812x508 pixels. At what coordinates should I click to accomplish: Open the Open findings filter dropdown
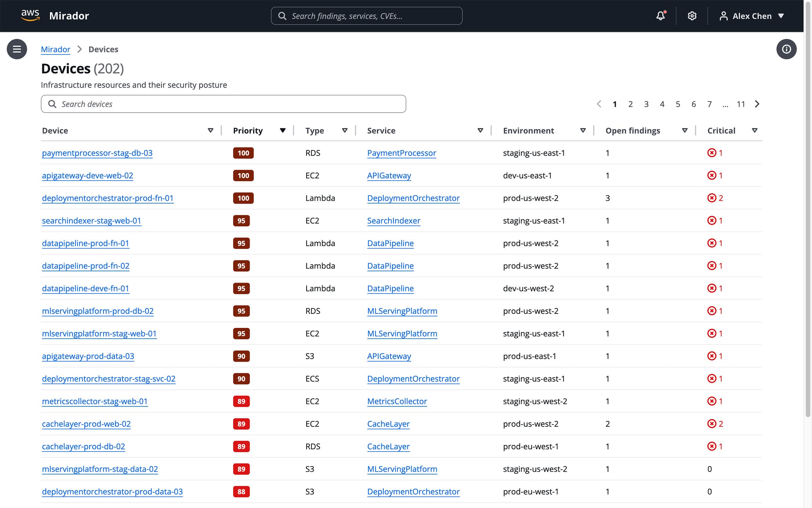pos(684,130)
